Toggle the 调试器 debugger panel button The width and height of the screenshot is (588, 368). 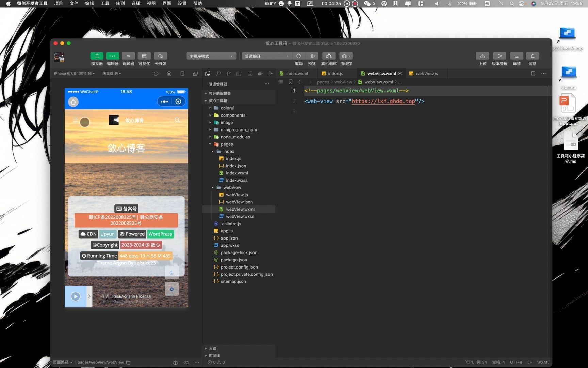click(128, 56)
